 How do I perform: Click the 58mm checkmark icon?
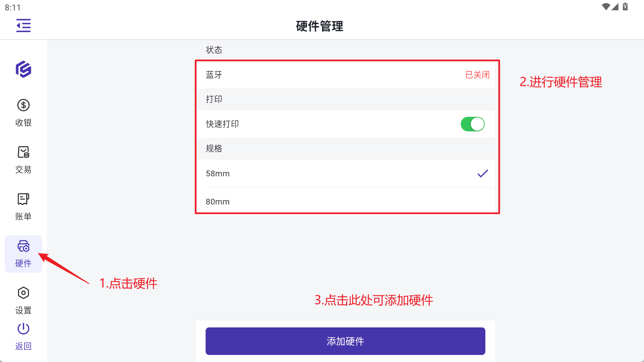483,174
